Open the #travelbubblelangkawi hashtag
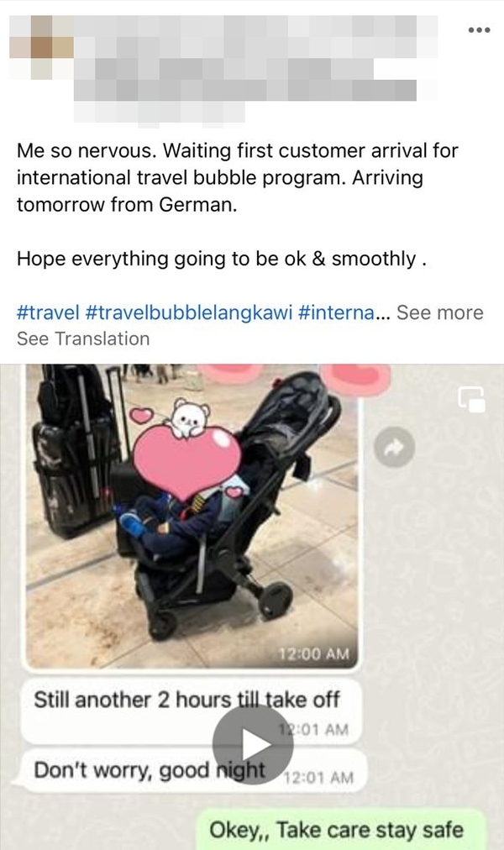The width and height of the screenshot is (504, 850). tap(189, 312)
